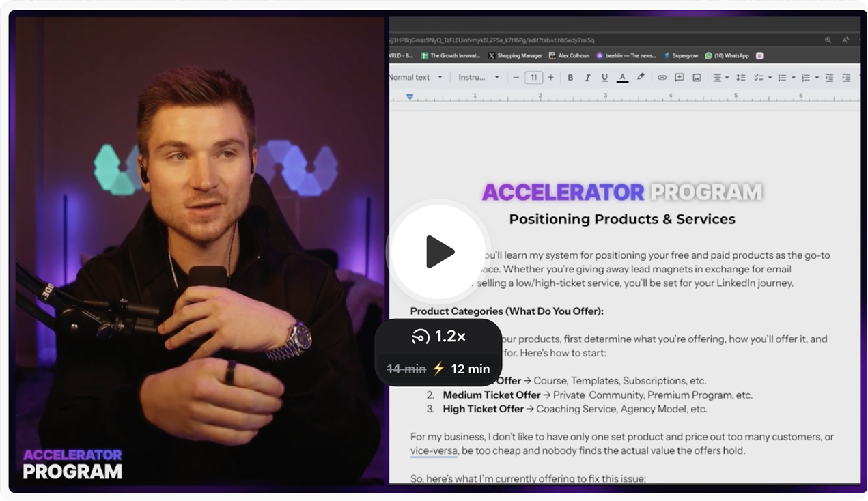
Task: Decrease the font size with minus
Action: (516, 78)
